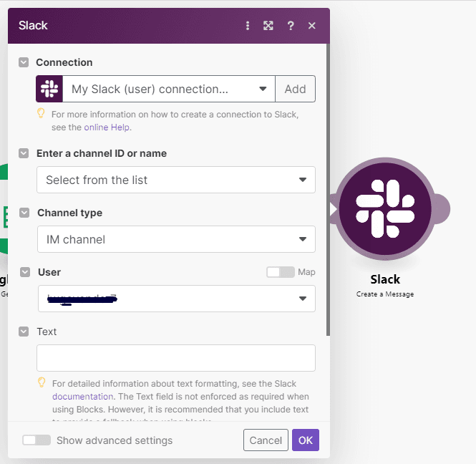Screen dimensions: 476x464
Task: Click the Add connection button
Action: click(295, 89)
